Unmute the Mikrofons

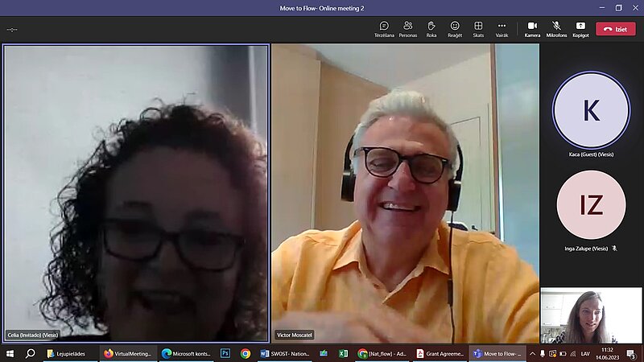[x=556, y=29]
